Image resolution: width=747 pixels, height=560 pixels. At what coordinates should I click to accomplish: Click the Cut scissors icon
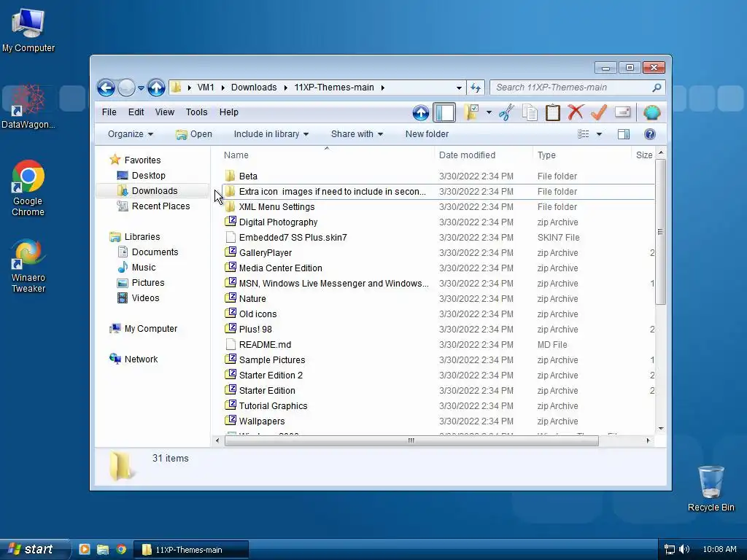coord(506,113)
